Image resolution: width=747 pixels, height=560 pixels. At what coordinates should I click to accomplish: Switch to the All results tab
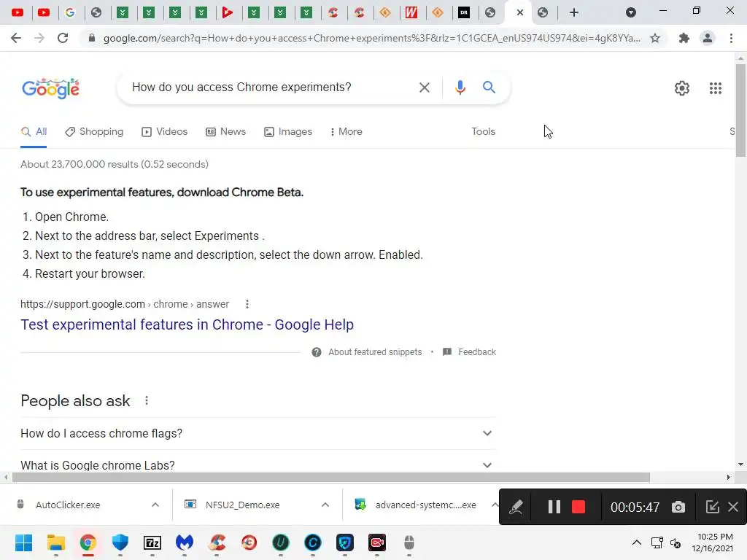click(34, 132)
